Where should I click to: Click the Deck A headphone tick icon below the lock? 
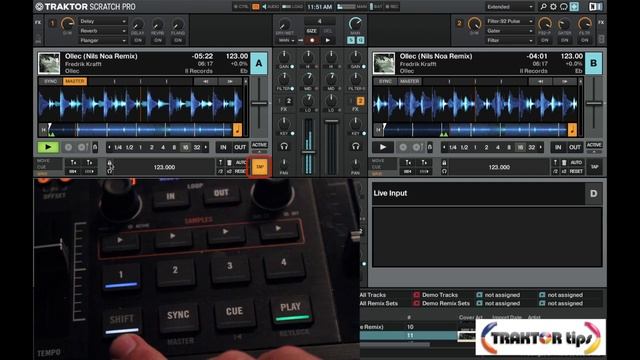pos(109,171)
